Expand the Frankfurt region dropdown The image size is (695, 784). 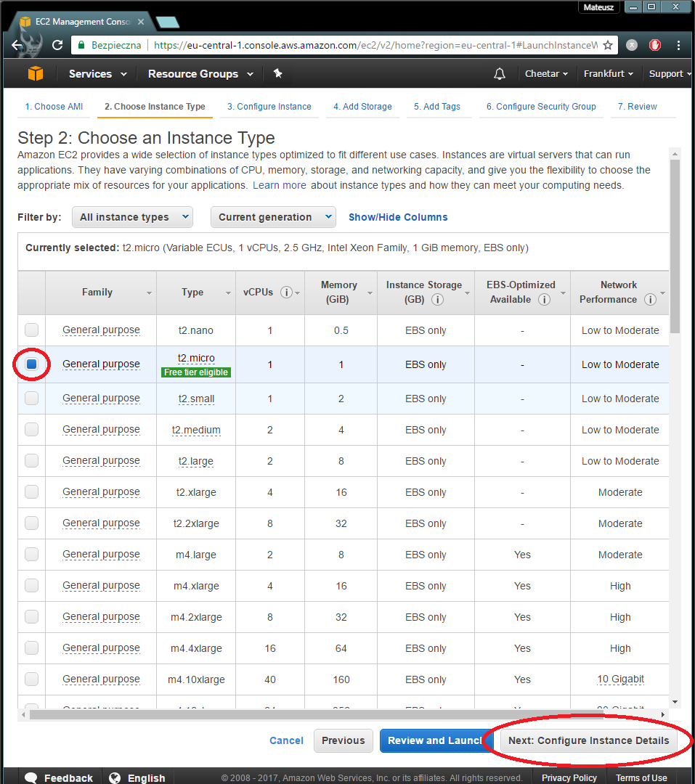tap(608, 74)
